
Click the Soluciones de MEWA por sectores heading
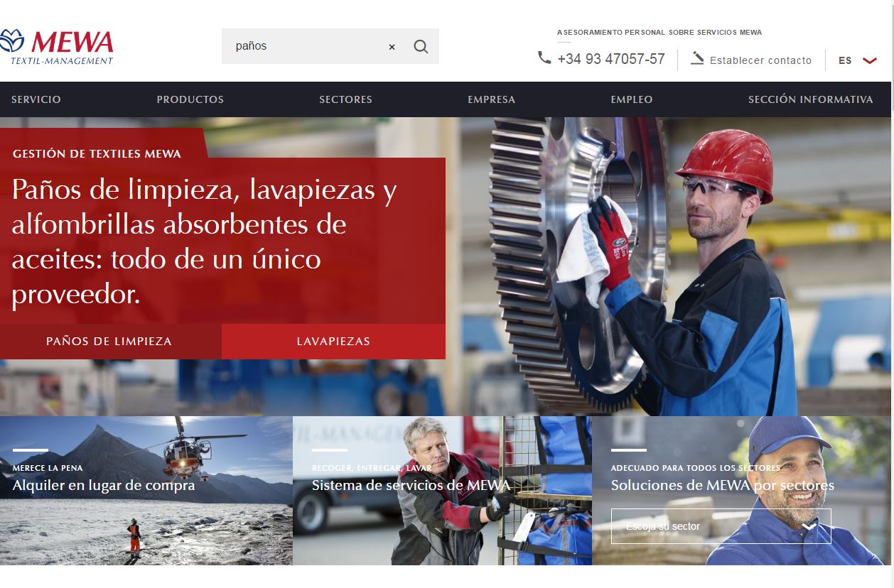[723, 486]
